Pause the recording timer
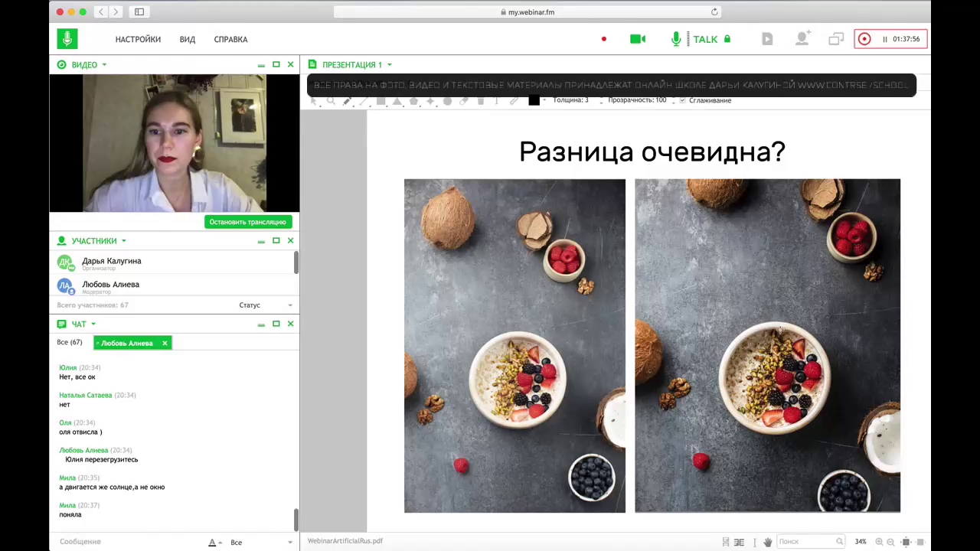Image resolution: width=980 pixels, height=551 pixels. point(885,39)
